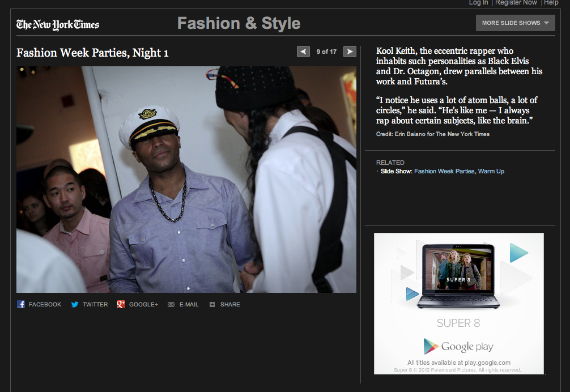
Task: Go to the previous slide arrow
Action: (304, 52)
